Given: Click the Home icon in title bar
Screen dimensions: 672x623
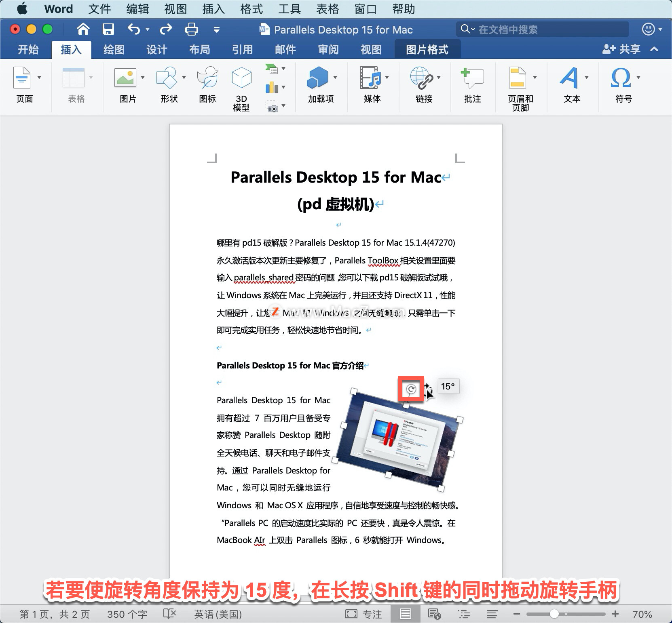Looking at the screenshot, I should click(83, 29).
